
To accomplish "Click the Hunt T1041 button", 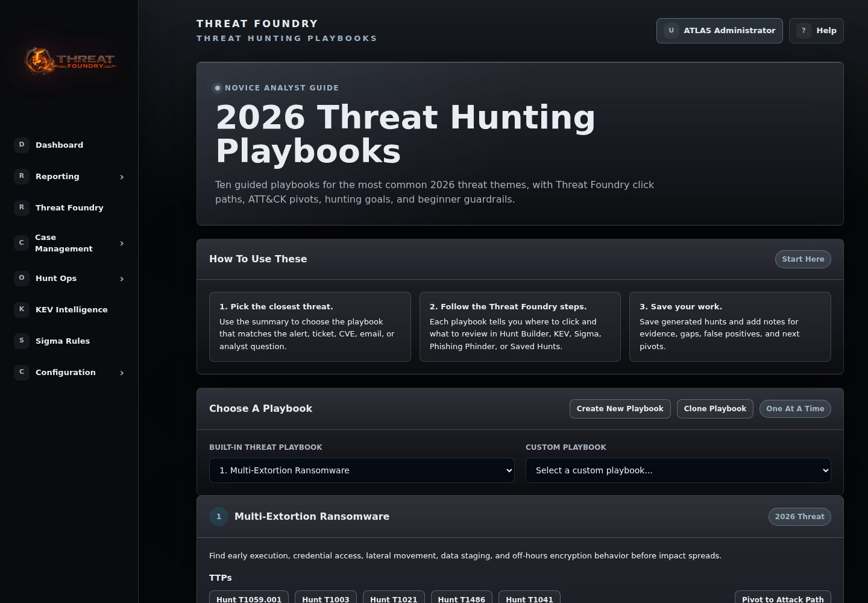I will (x=529, y=598).
